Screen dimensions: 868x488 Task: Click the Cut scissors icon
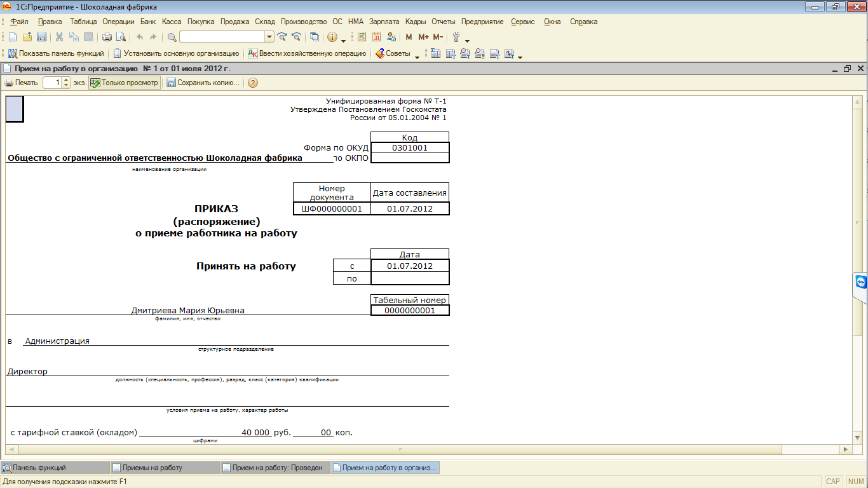click(60, 37)
